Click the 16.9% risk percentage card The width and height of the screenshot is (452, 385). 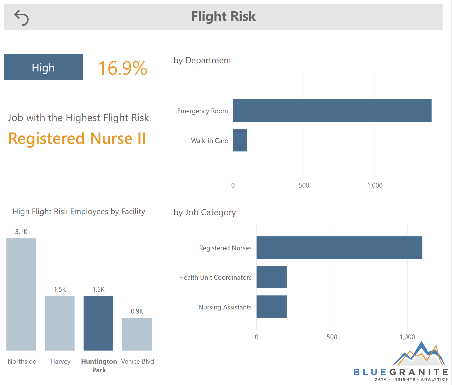pyautogui.click(x=123, y=68)
